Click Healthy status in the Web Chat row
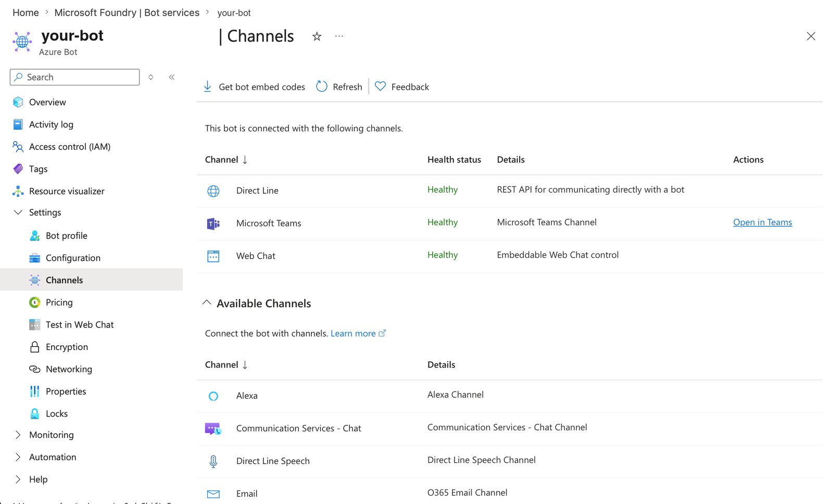This screenshot has width=833, height=504. 443,255
